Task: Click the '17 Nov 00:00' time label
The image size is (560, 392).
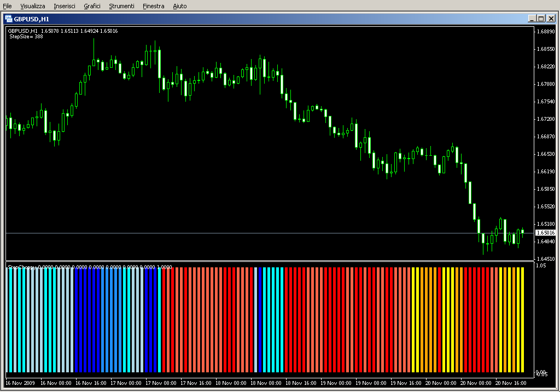Action: pyautogui.click(x=126, y=383)
